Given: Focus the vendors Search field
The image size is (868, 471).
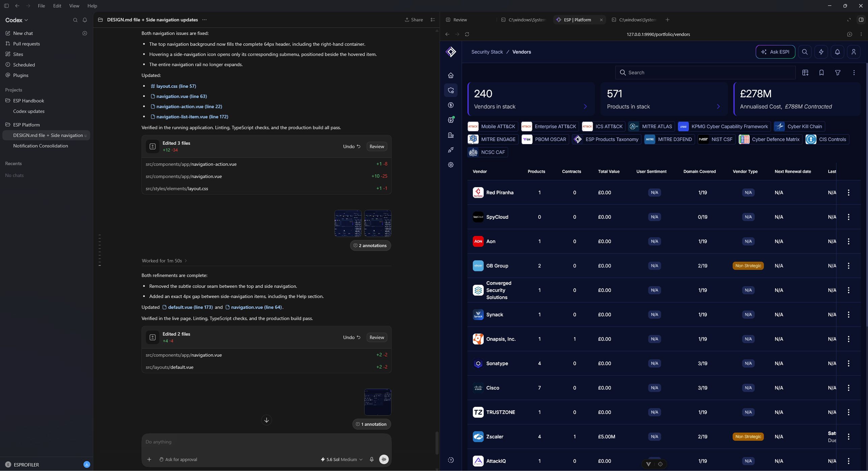Looking at the screenshot, I should click(705, 73).
